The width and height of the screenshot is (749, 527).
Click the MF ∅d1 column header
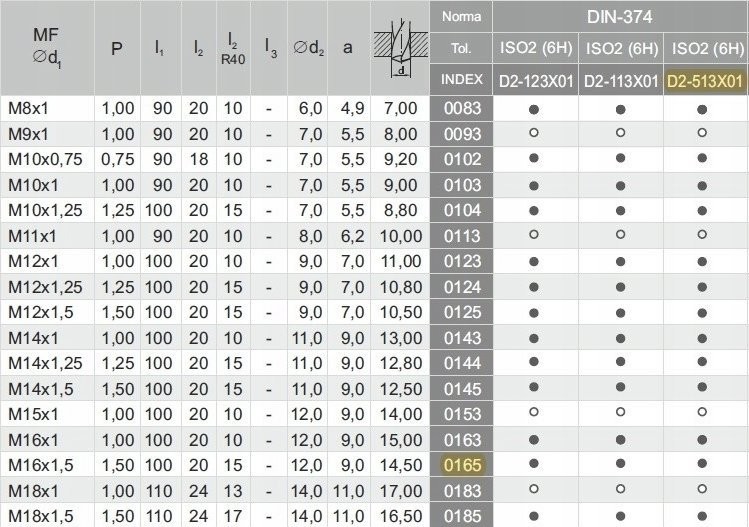(x=47, y=47)
